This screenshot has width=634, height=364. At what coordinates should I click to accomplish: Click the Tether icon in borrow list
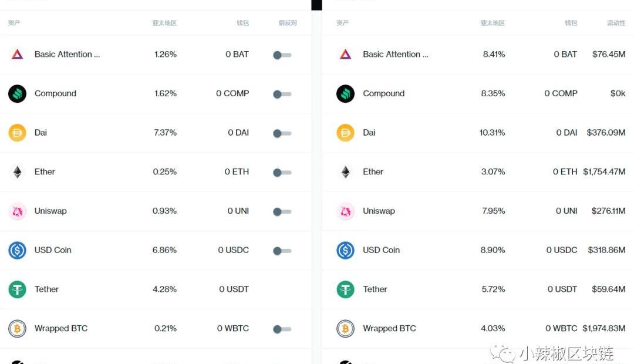[x=345, y=289]
